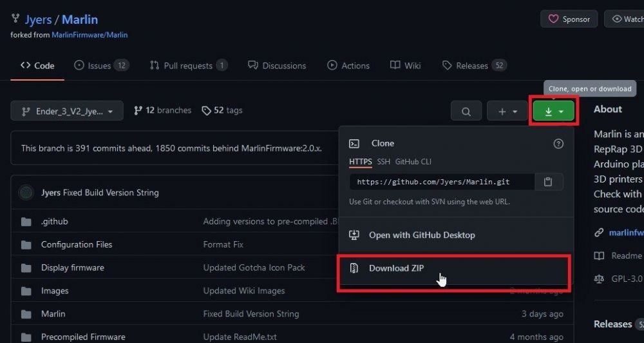
Task: Select the GitHub CLI clone option
Action: pyautogui.click(x=413, y=162)
